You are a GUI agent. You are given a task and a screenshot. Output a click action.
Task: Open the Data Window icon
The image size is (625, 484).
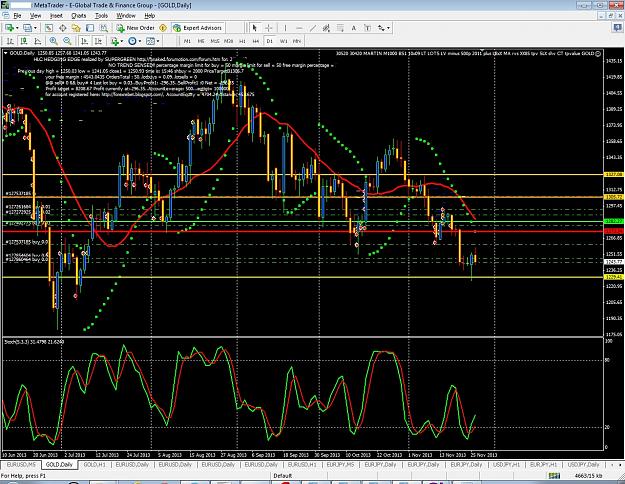point(63,28)
